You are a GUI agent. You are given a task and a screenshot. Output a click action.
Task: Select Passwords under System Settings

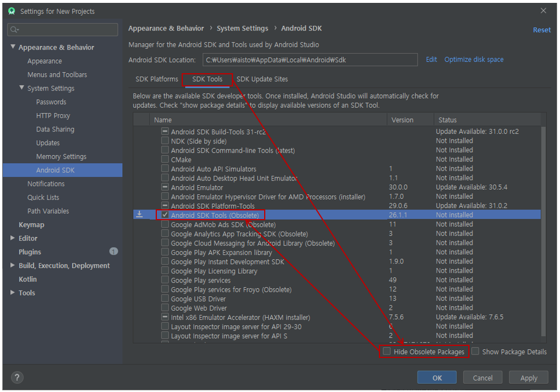click(51, 102)
